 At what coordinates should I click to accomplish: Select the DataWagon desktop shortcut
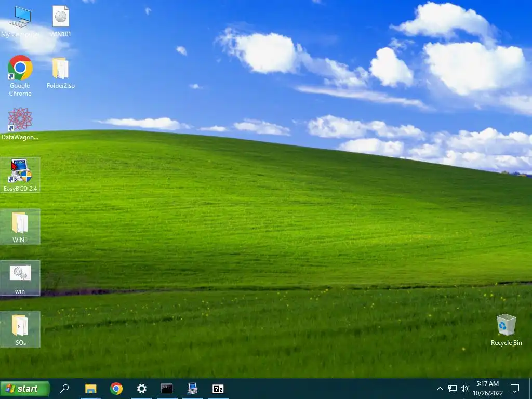tap(20, 124)
